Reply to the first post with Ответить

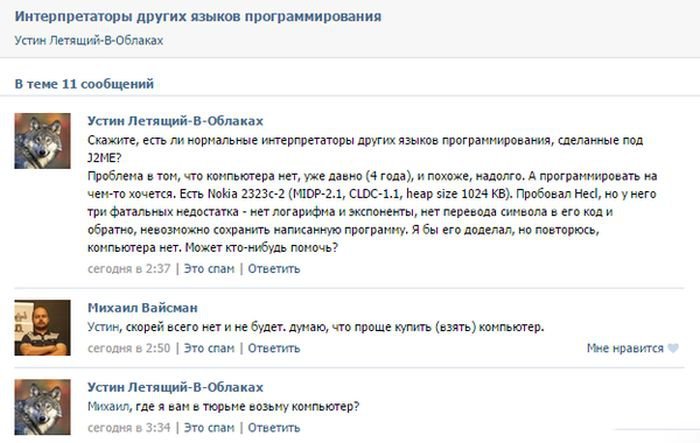point(274,268)
